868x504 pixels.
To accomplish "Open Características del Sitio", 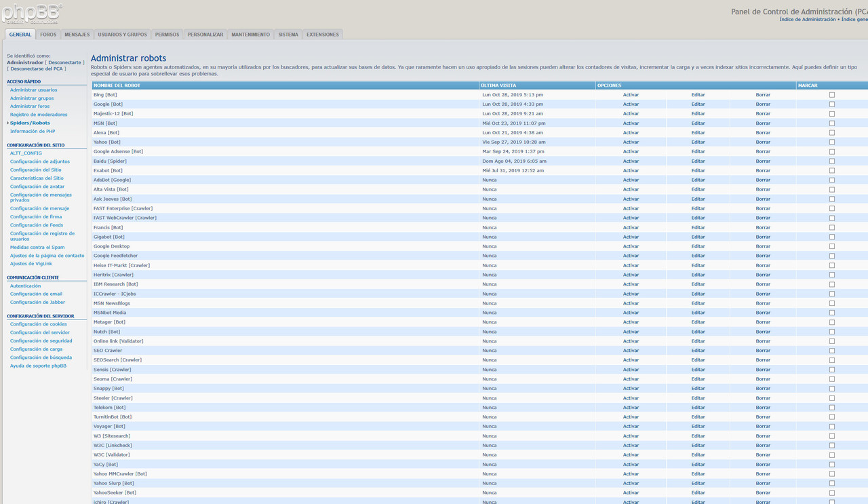I will coord(37,178).
